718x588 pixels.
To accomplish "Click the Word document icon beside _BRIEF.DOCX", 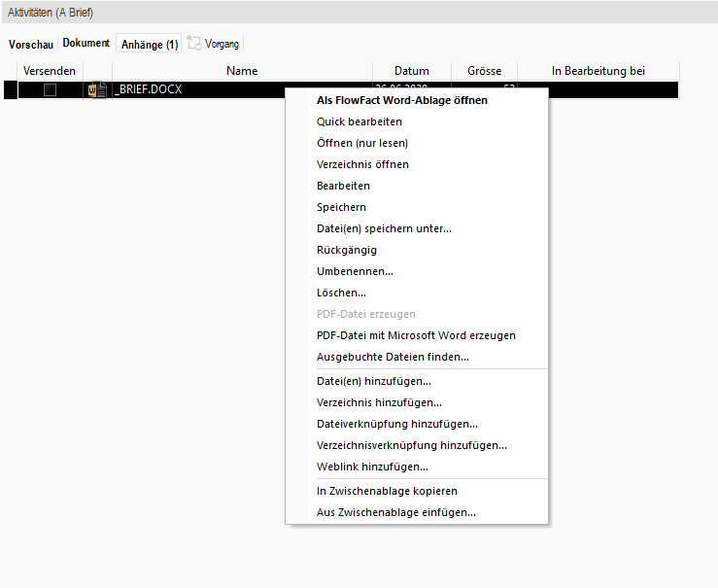I will point(97,89).
